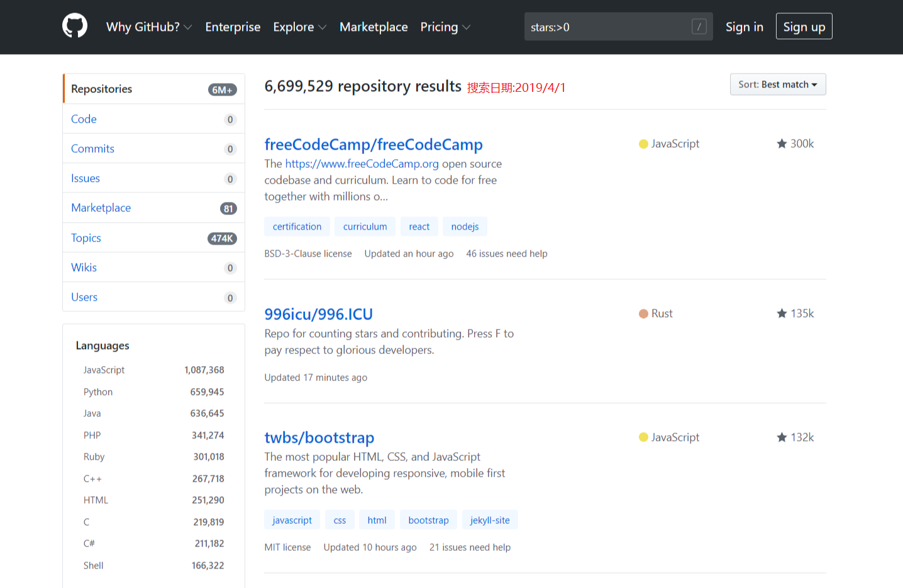This screenshot has height=588, width=903.
Task: Select the Marketplace filter in sidebar
Action: 154,208
